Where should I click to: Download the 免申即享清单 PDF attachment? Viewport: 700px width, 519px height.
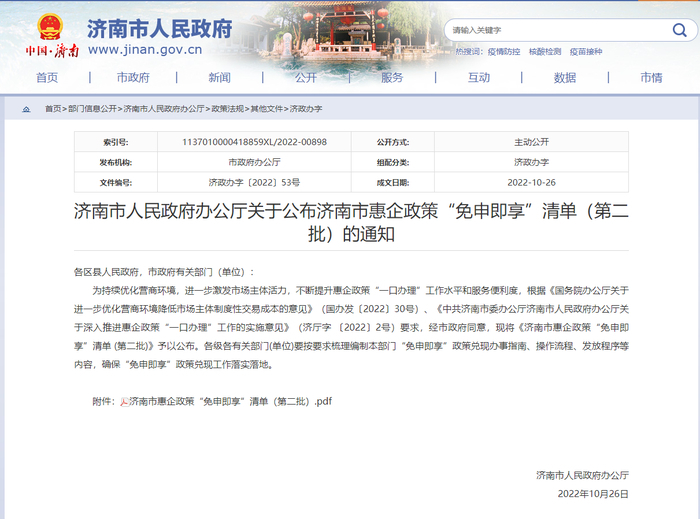point(230,401)
